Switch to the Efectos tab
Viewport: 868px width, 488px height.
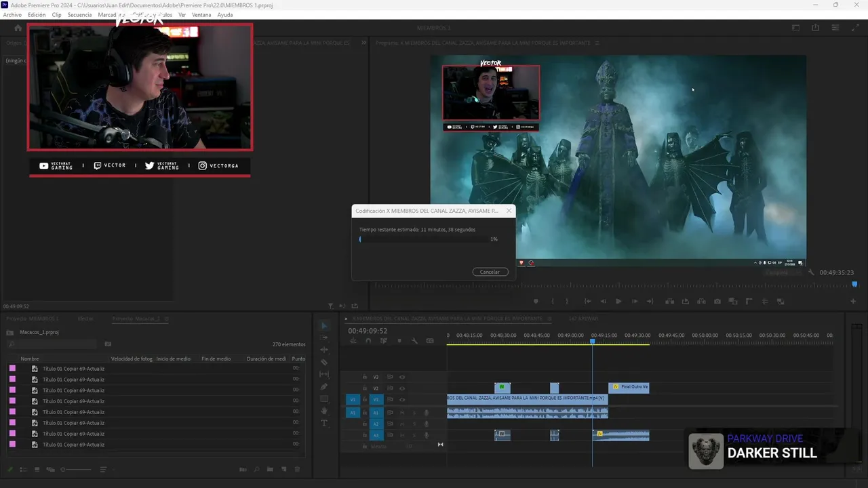tap(85, 319)
